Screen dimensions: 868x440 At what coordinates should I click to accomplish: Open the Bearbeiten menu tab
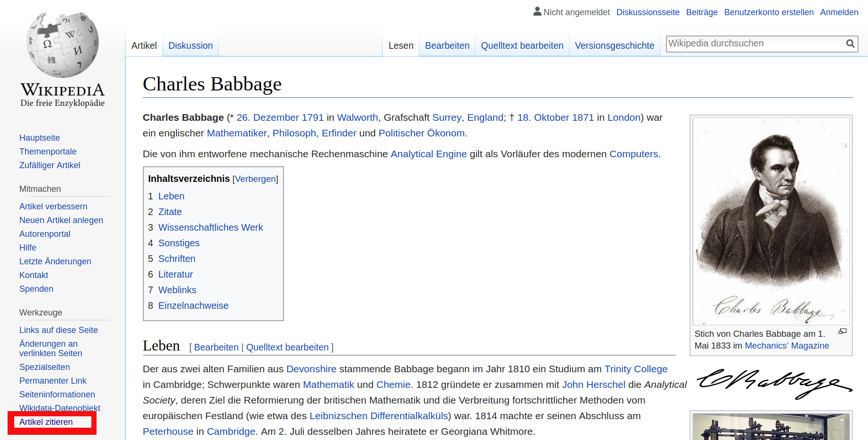[x=447, y=45]
